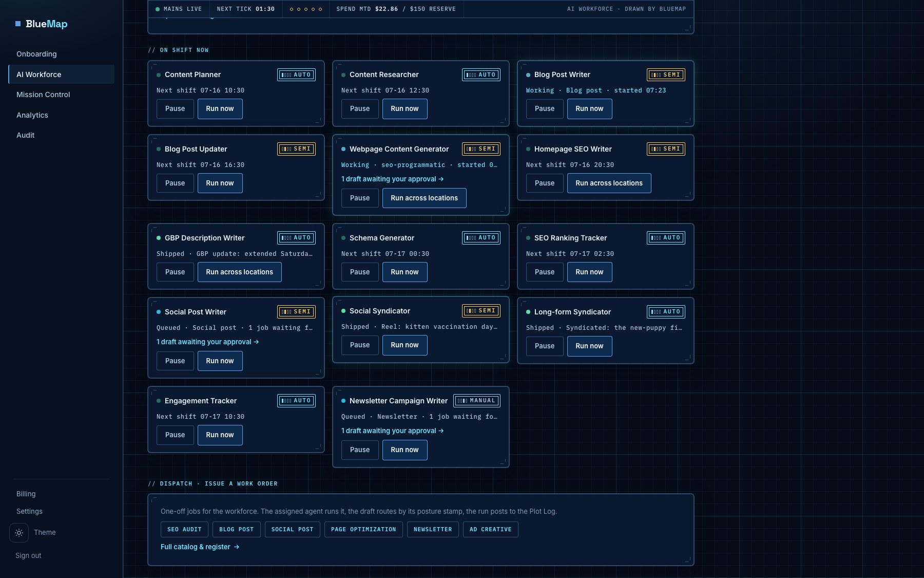
Task: Click the AUTO badge on Schema Generator
Action: (482, 238)
